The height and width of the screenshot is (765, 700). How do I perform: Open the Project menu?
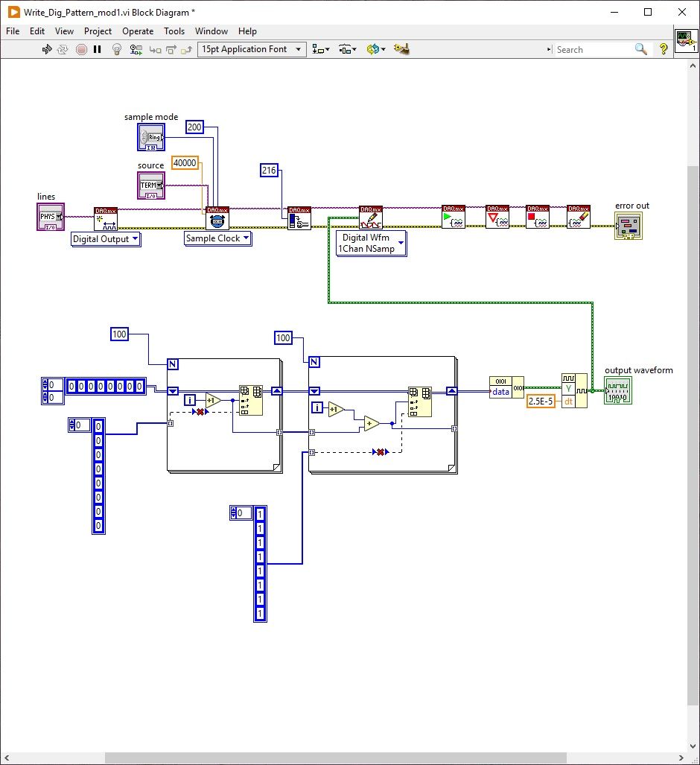tap(98, 31)
